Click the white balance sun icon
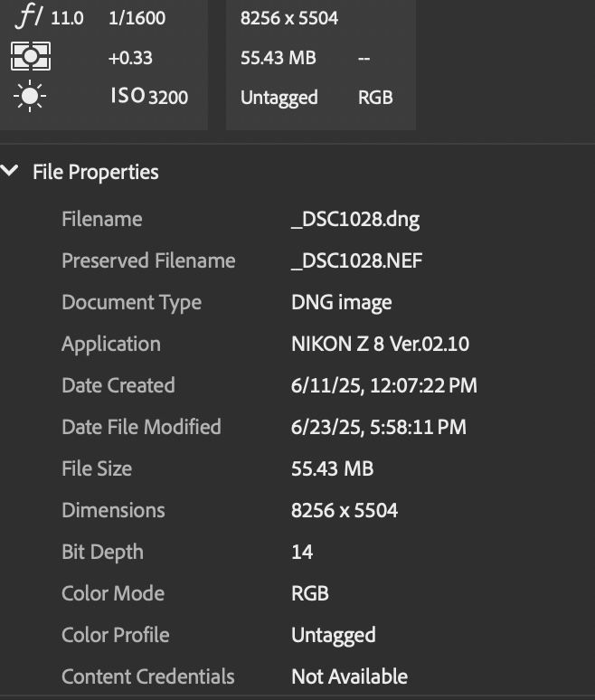This screenshot has width=595, height=700. pyautogui.click(x=31, y=97)
